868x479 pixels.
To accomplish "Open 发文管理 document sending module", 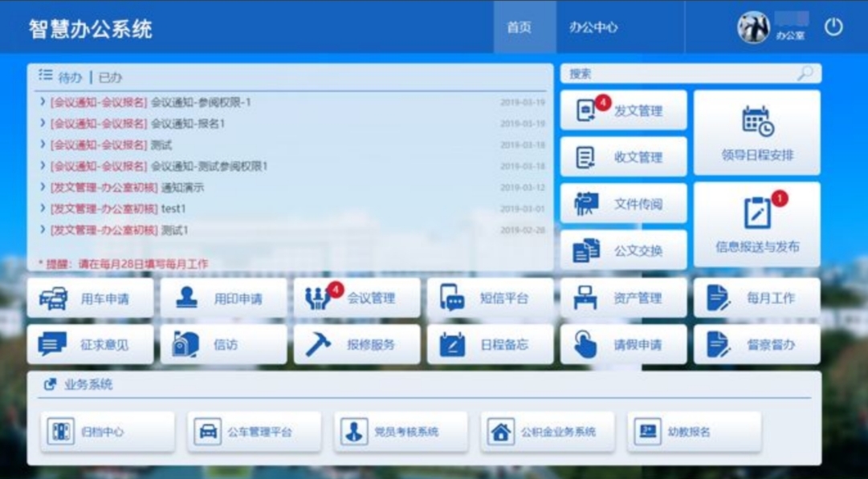I will tap(624, 111).
